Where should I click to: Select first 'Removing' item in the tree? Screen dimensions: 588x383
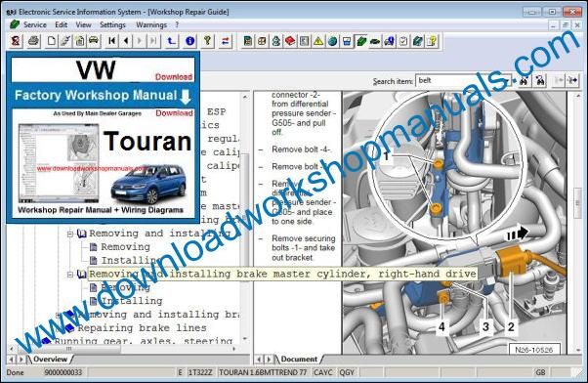(x=126, y=247)
